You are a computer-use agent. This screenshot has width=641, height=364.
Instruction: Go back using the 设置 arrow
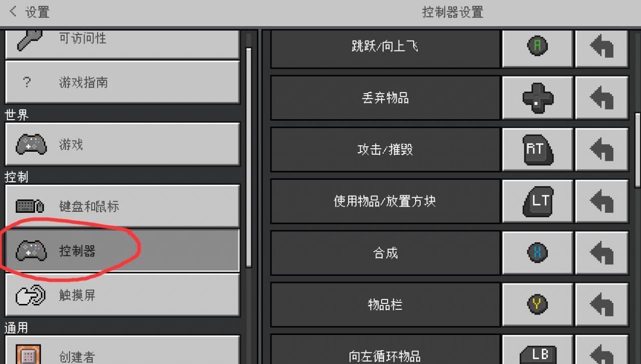pyautogui.click(x=29, y=12)
